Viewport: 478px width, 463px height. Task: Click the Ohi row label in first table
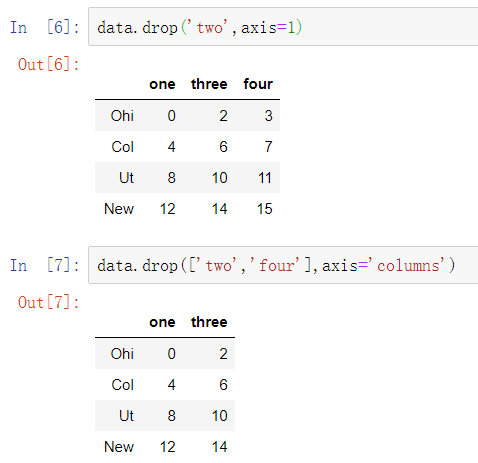[x=122, y=116]
